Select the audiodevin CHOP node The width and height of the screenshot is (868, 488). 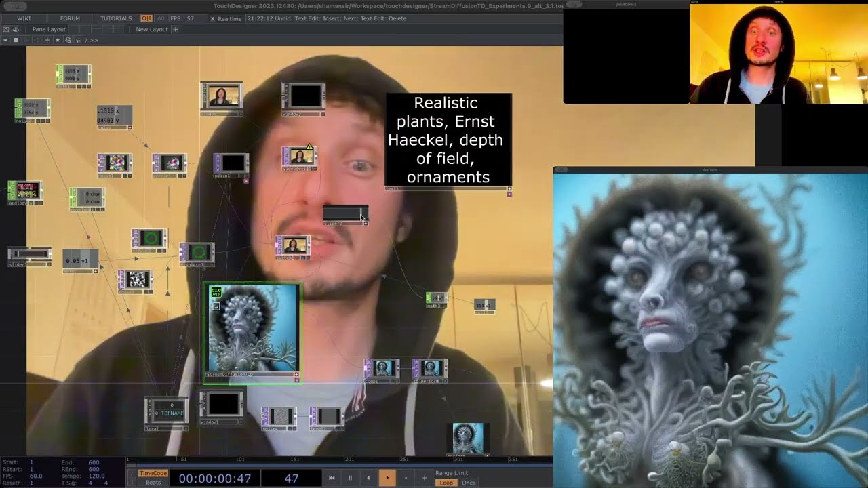pyautogui.click(x=25, y=192)
